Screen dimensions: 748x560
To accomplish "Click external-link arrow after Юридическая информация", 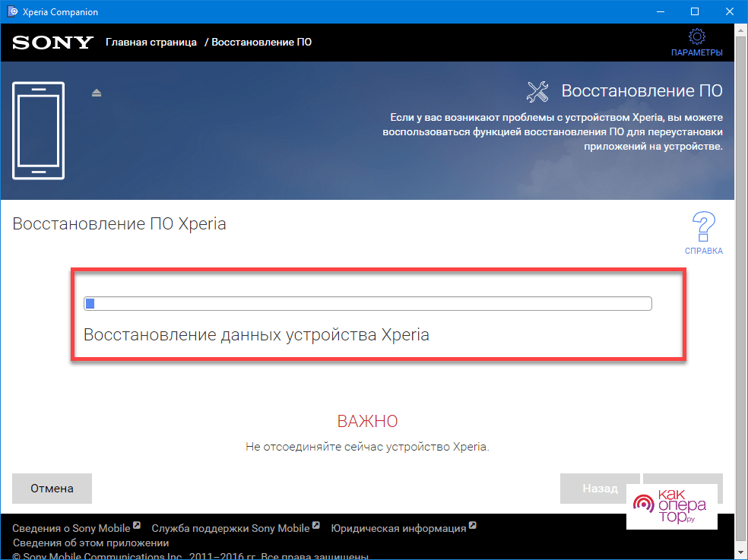I will tap(472, 526).
